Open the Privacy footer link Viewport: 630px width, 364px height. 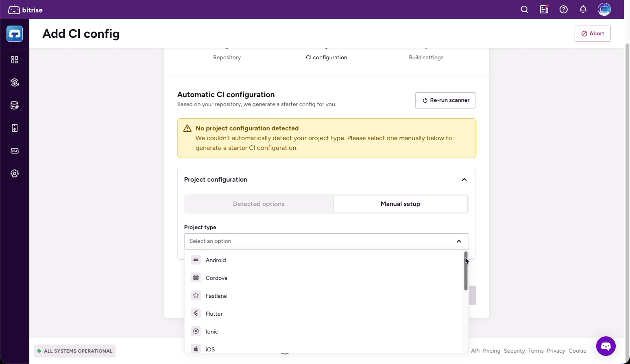point(556,351)
